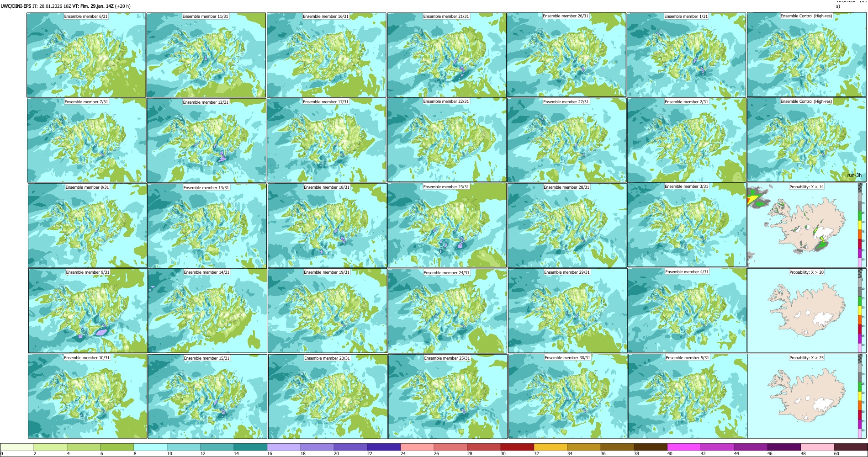The height and width of the screenshot is (457, 868).
Task: View the Ensemble member 26/31 panel
Action: [x=566, y=54]
